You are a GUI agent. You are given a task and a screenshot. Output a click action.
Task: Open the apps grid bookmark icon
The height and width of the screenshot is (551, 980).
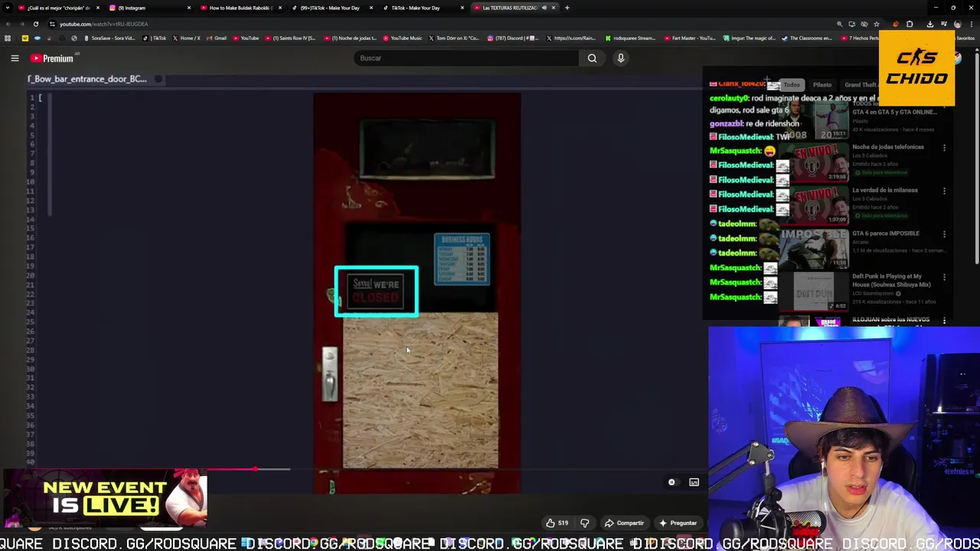pyautogui.click(x=8, y=38)
